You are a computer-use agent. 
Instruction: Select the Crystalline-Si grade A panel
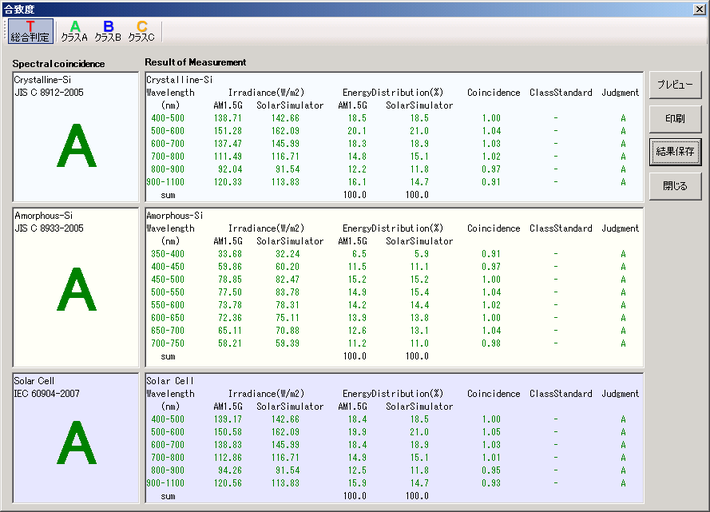pos(76,137)
